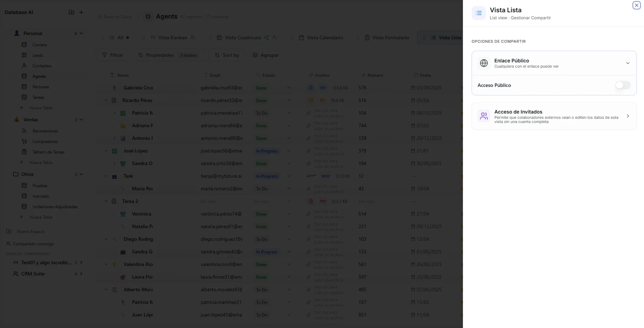Switch to the All view tab

click(x=119, y=37)
